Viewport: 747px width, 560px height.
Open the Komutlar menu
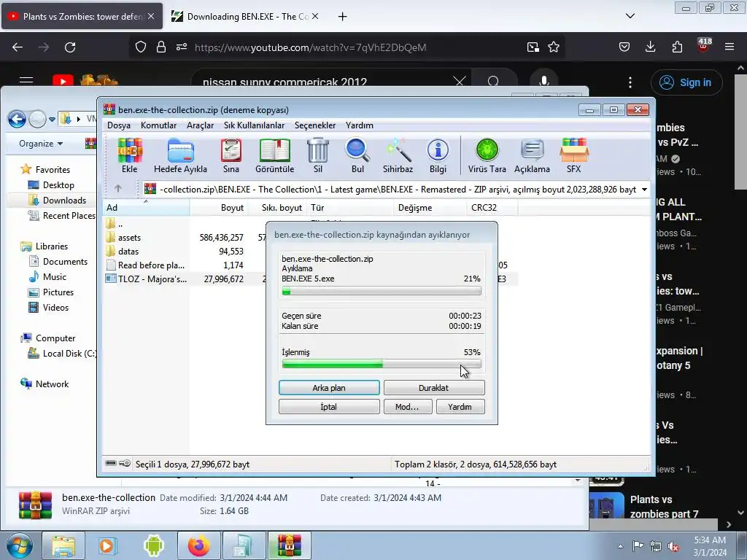[x=158, y=125]
